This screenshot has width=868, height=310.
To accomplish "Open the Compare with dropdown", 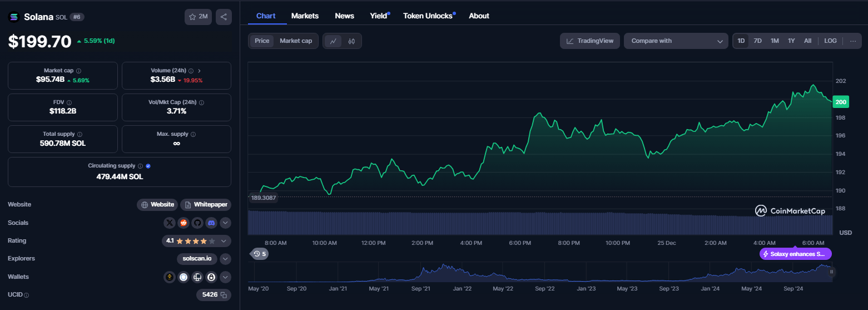I will click(x=676, y=41).
